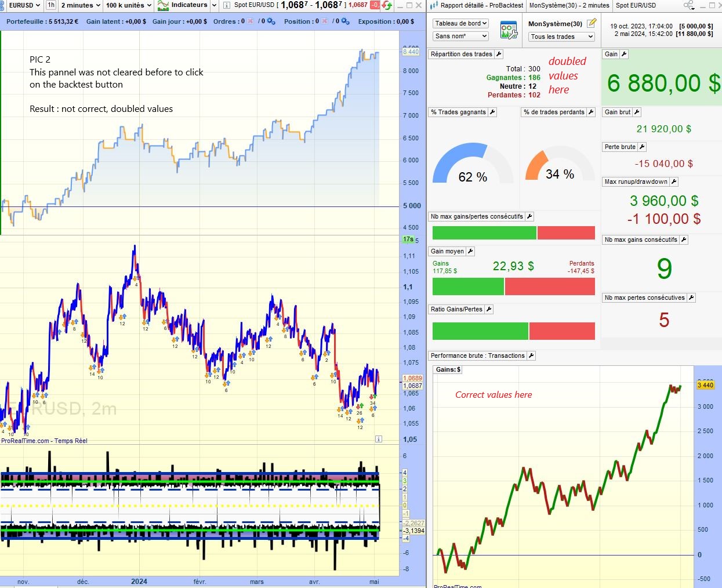Image resolution: width=722 pixels, height=588 pixels.
Task: Click the 1h timeframe button
Action: pyautogui.click(x=51, y=5)
